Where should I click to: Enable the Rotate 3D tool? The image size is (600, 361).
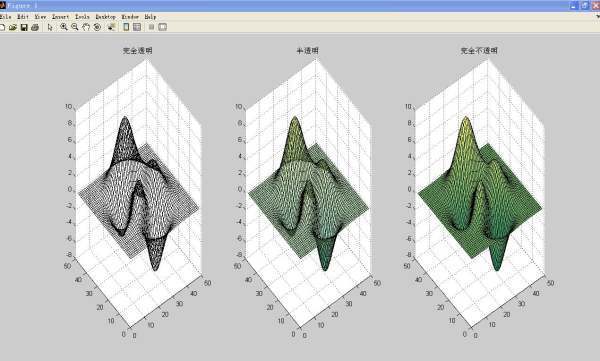97,27
